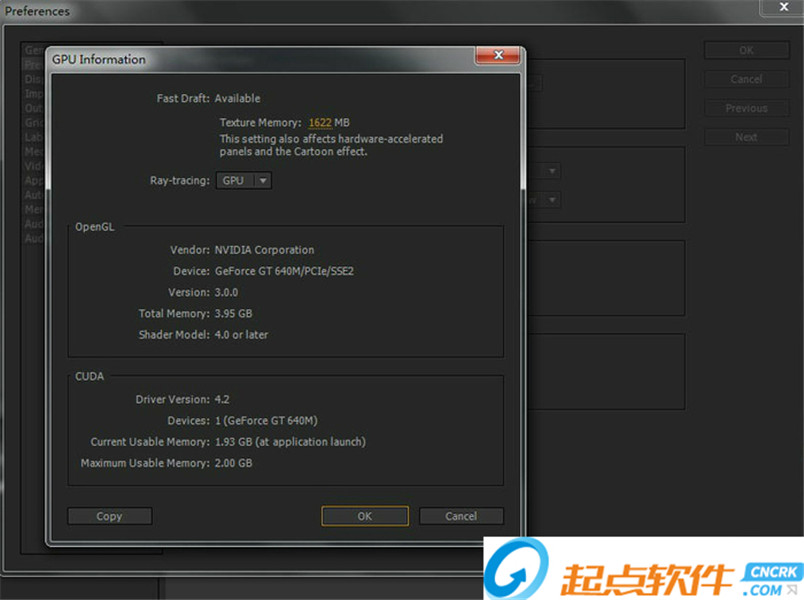Go to Next in Preferences window

pyautogui.click(x=746, y=137)
